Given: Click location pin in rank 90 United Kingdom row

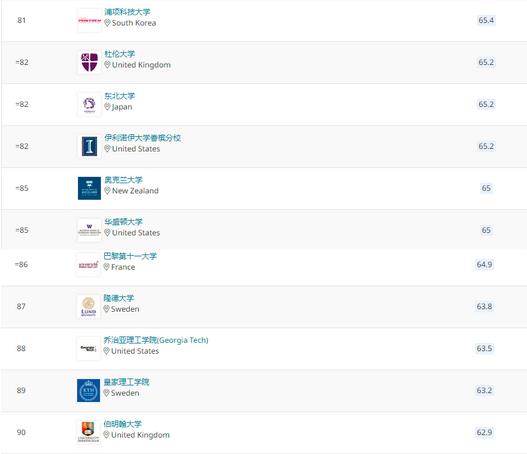Looking at the screenshot, I should pos(107,435).
